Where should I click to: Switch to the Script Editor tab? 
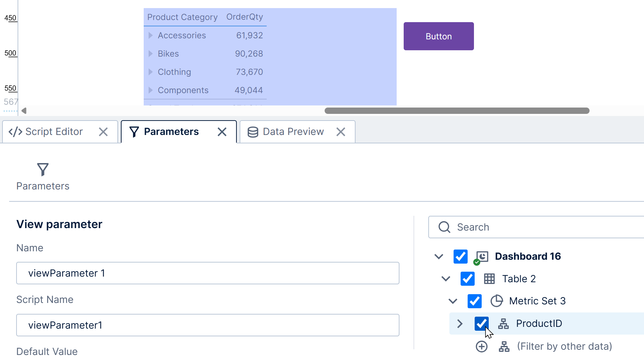[54, 132]
